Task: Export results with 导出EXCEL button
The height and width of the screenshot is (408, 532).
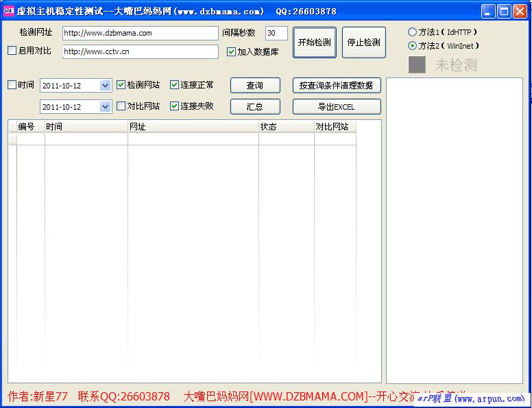Action: tap(337, 107)
